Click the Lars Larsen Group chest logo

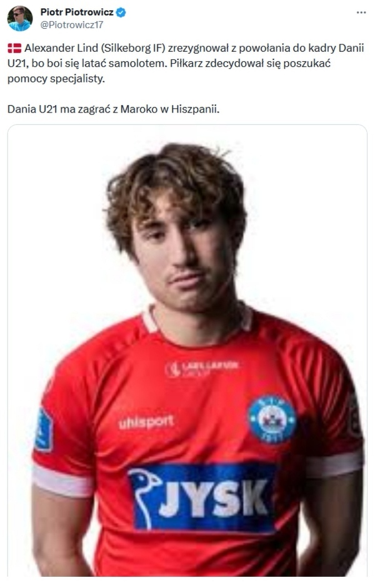202,368
